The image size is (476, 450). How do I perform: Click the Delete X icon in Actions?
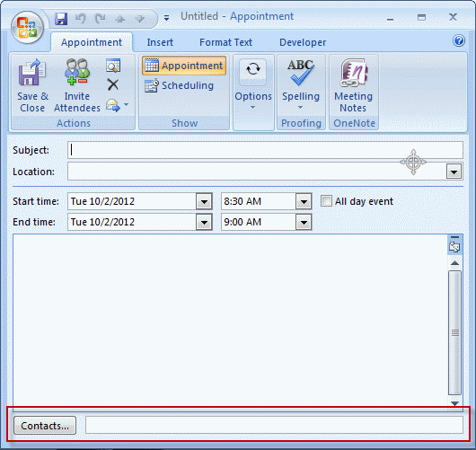pos(113,84)
